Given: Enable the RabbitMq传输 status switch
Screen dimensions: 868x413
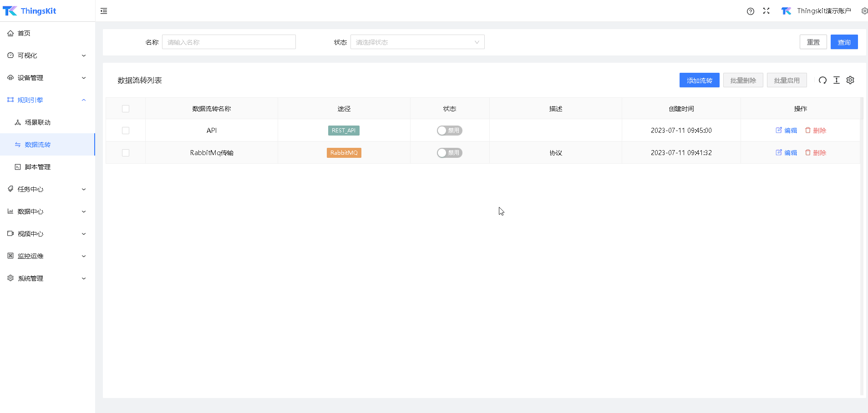Looking at the screenshot, I should point(449,153).
